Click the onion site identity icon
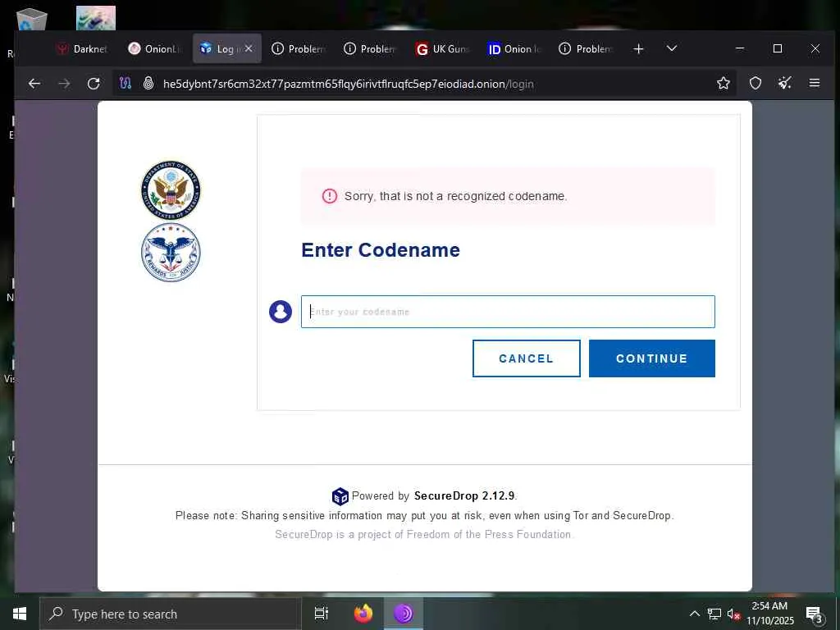 (148, 84)
